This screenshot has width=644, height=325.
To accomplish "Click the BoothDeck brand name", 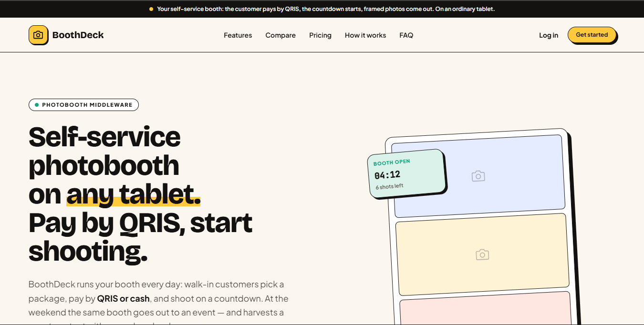I will coord(78,35).
